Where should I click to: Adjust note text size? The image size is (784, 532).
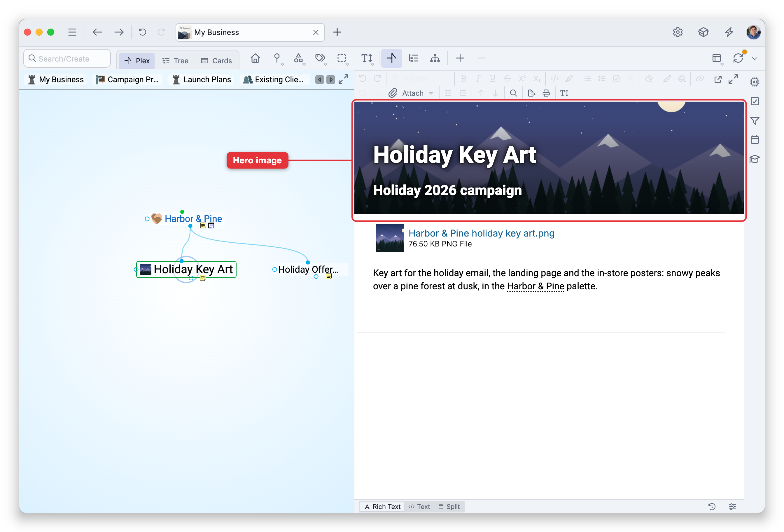pyautogui.click(x=564, y=93)
